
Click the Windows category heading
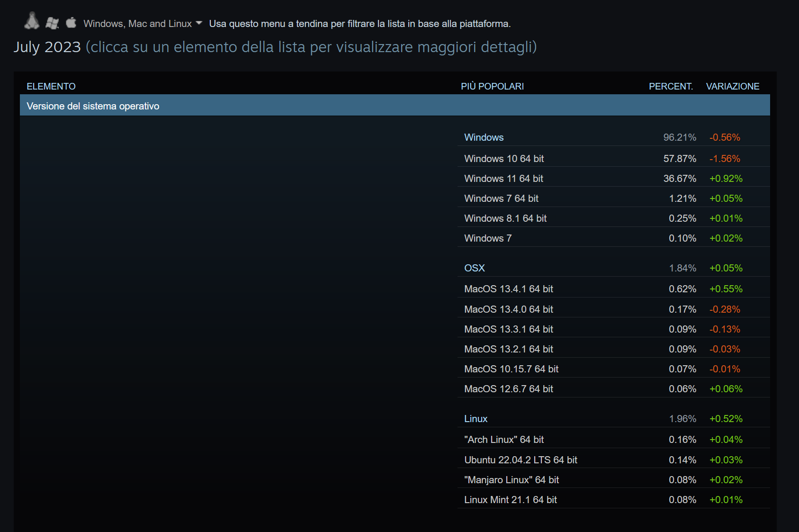click(x=484, y=137)
